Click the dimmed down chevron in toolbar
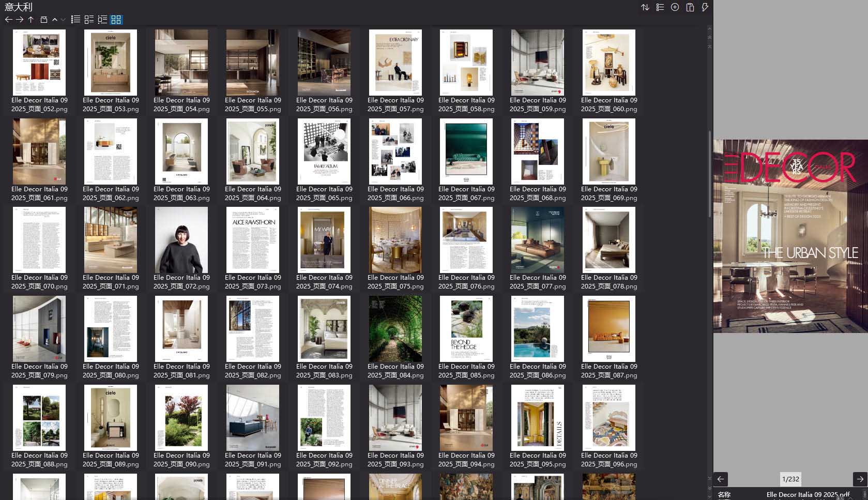 coord(63,20)
